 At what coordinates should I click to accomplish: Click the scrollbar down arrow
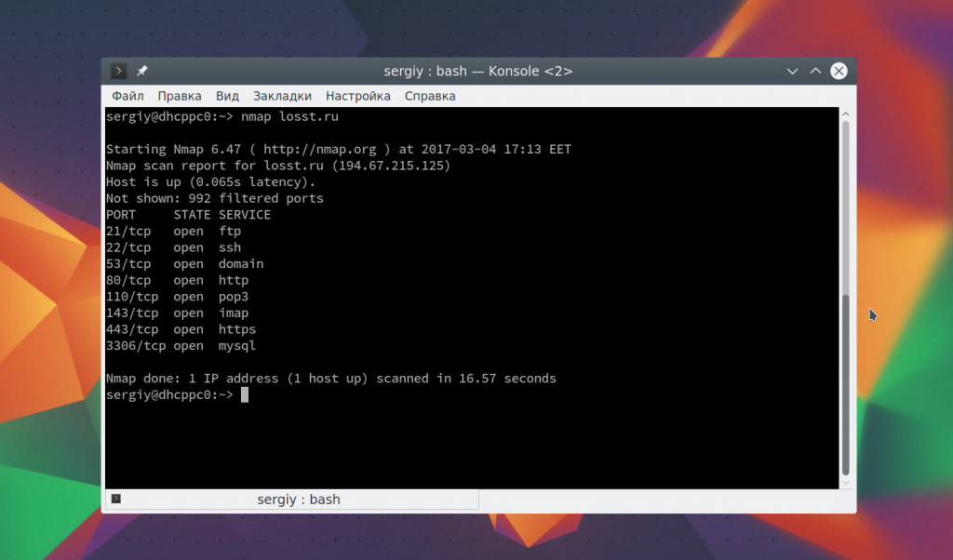pos(846,482)
